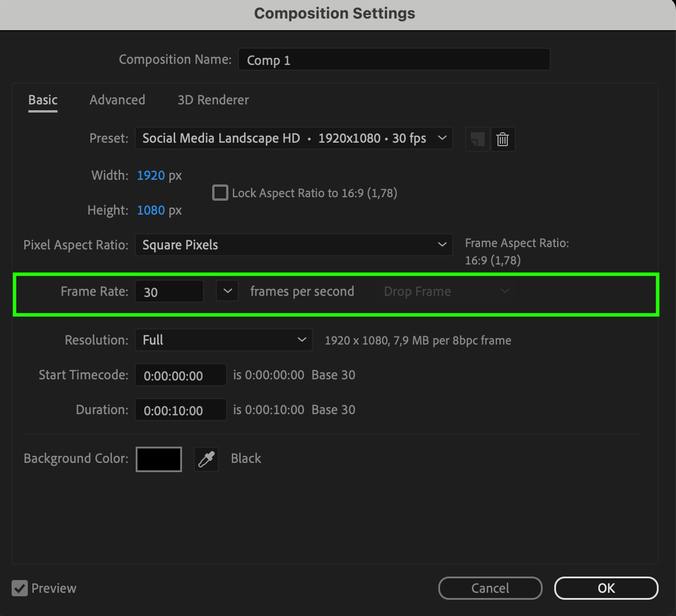Image resolution: width=676 pixels, height=616 pixels.
Task: Click the Frame Rate value field
Action: (x=169, y=292)
